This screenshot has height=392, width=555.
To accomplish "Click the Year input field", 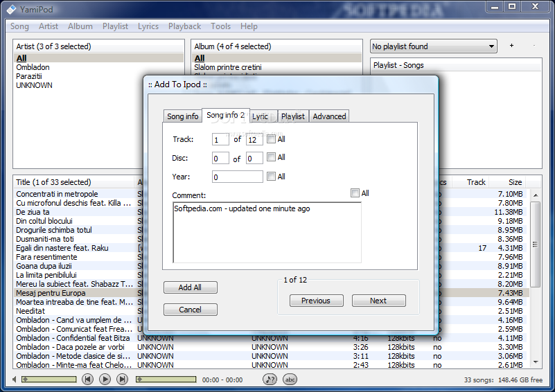I will click(238, 177).
